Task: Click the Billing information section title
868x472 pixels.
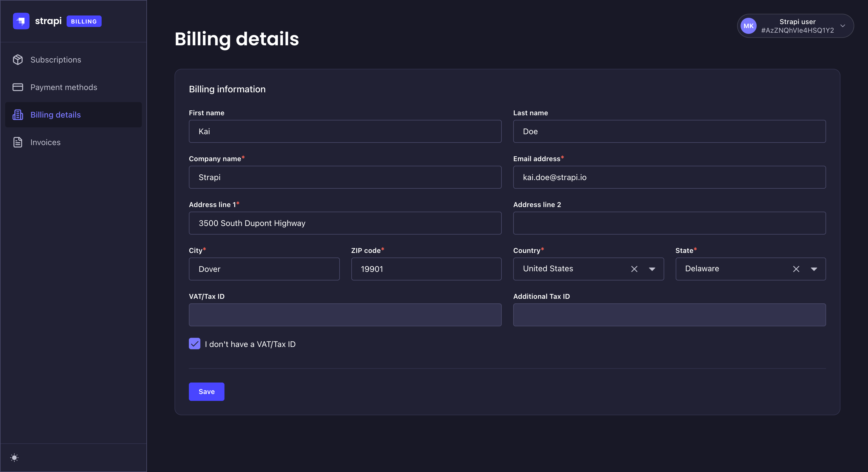Action: coord(227,89)
